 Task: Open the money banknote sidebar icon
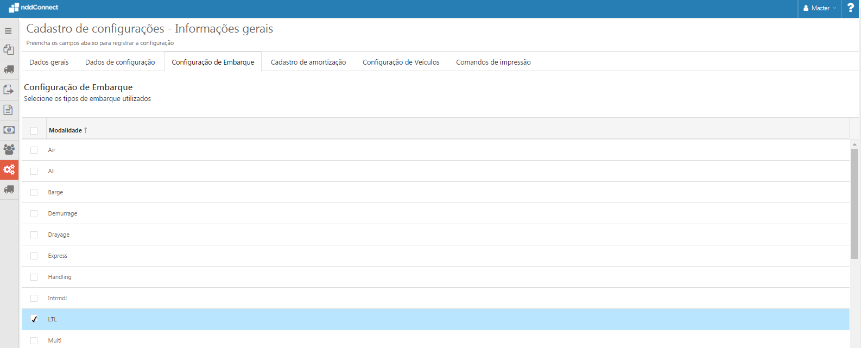coord(9,130)
